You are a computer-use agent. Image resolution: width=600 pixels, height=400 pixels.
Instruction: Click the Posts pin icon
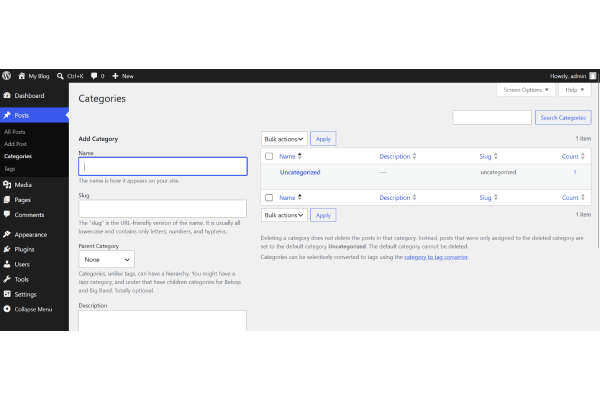coord(7,115)
